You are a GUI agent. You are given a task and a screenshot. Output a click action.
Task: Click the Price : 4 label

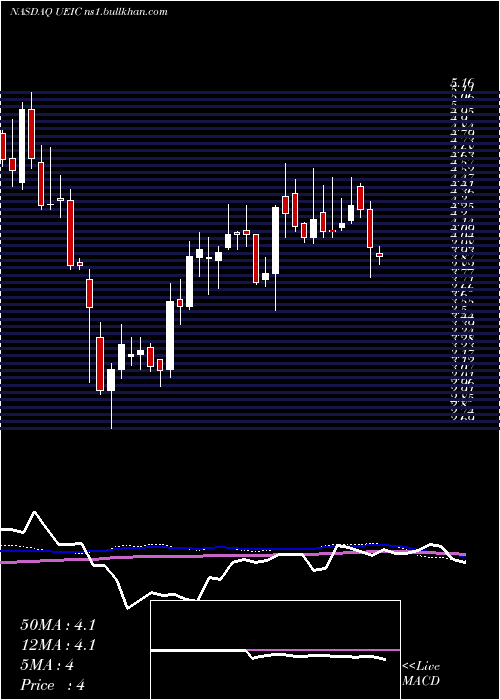tap(52, 685)
